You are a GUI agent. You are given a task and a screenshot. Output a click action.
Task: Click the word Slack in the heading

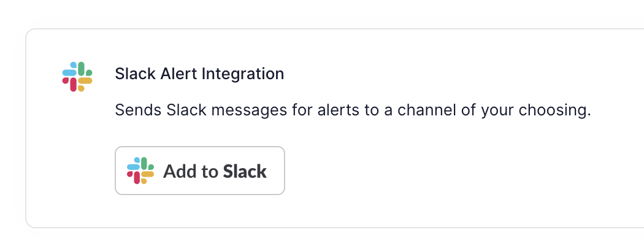pos(135,74)
